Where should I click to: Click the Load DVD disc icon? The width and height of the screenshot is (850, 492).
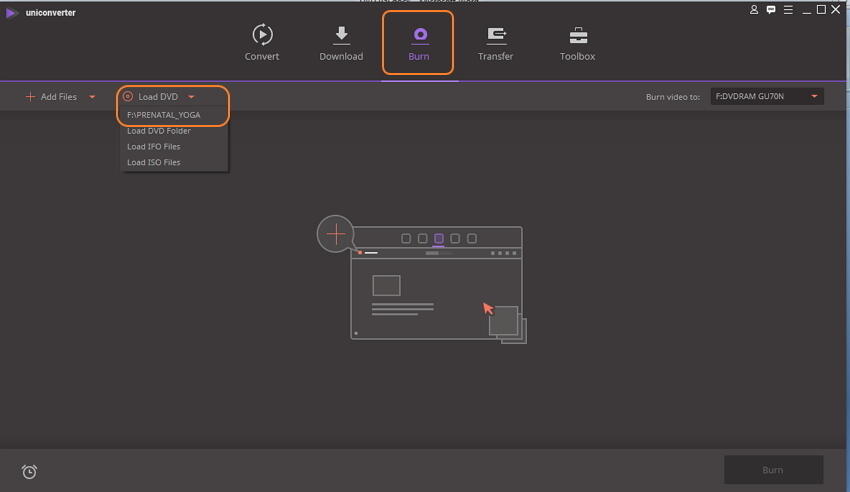(x=128, y=97)
